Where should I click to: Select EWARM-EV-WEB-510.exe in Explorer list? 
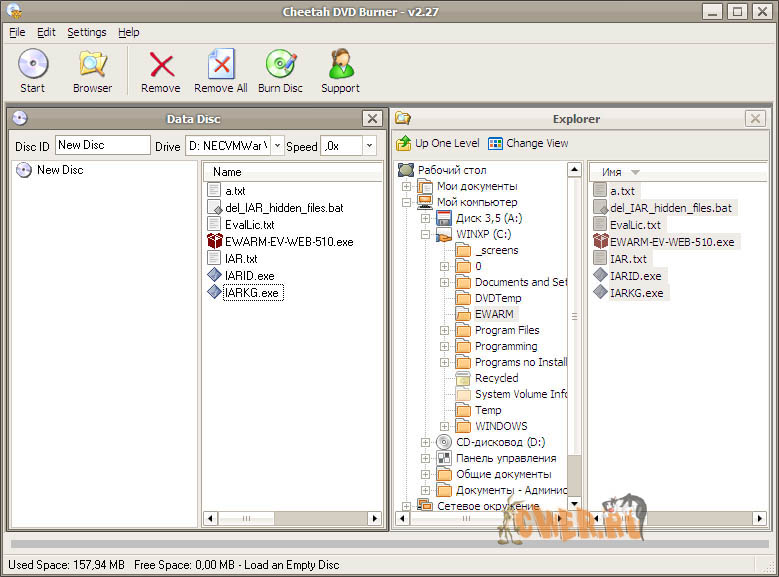[x=671, y=241]
